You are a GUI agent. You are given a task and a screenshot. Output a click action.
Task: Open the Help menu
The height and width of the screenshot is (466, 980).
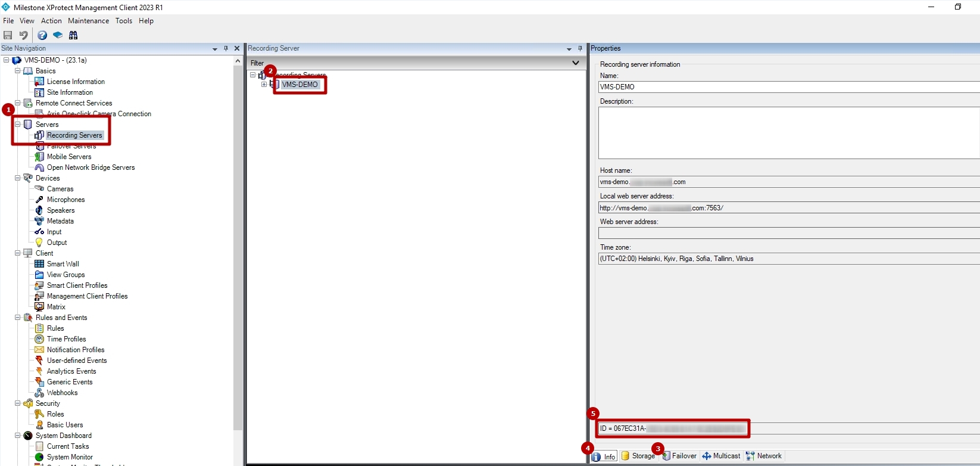tap(146, 21)
